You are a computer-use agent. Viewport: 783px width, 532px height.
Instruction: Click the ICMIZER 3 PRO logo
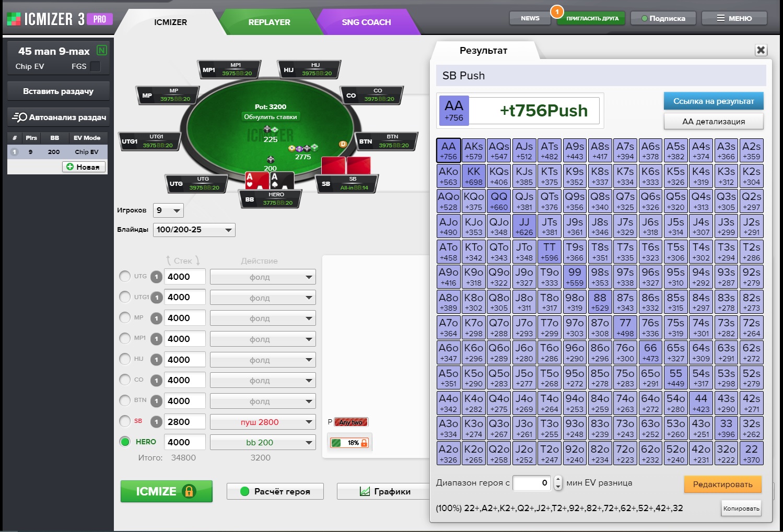(x=59, y=19)
